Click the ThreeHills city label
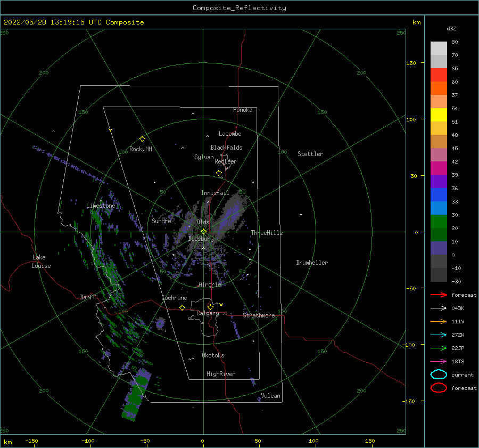Screen dimensions: 479x448 coord(267,233)
